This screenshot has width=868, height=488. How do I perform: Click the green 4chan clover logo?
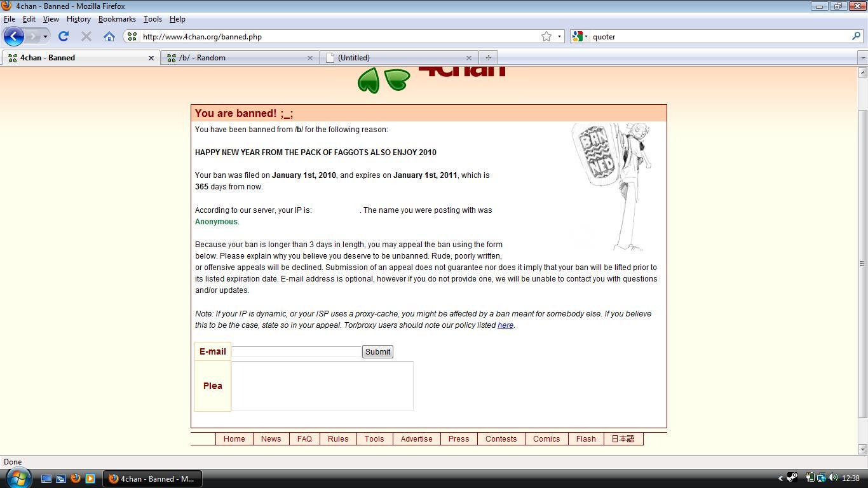(x=384, y=80)
